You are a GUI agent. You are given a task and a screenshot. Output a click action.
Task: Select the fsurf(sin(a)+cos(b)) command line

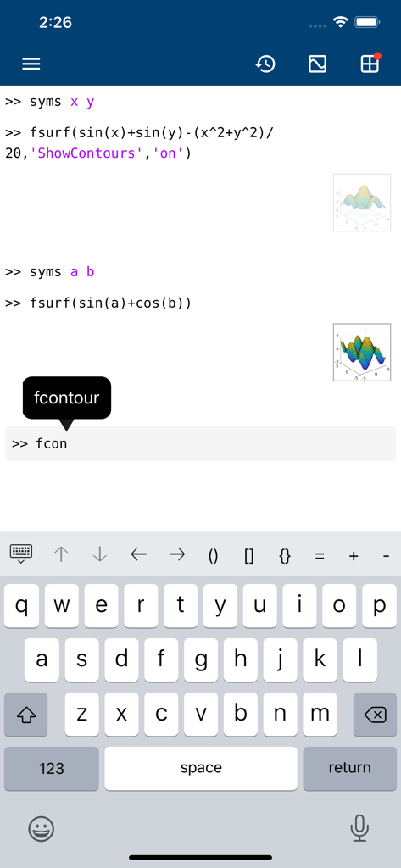click(98, 303)
